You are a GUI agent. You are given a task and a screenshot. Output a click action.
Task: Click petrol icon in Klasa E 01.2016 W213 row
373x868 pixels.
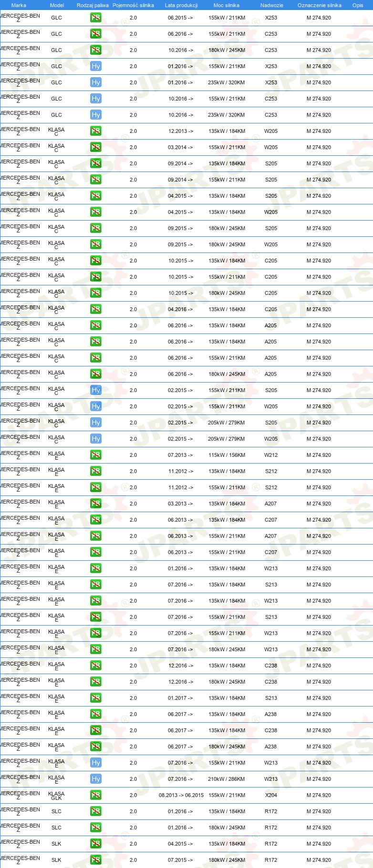point(95,568)
